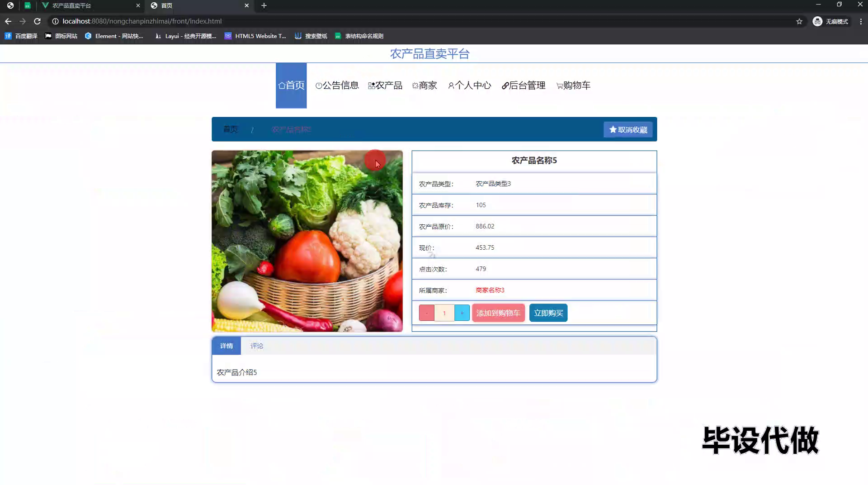Click the address bar URL
868x485 pixels.
(x=142, y=21)
